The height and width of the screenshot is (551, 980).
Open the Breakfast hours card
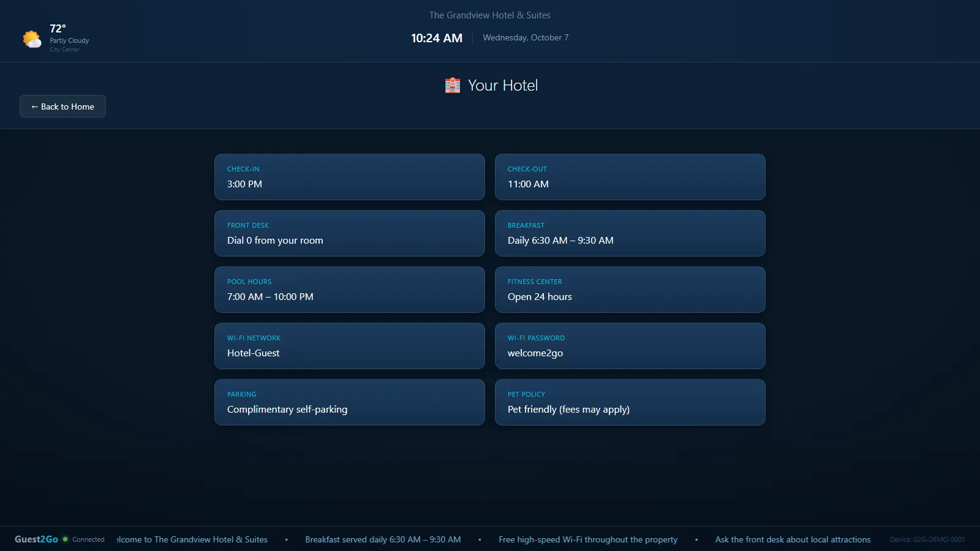tap(630, 233)
